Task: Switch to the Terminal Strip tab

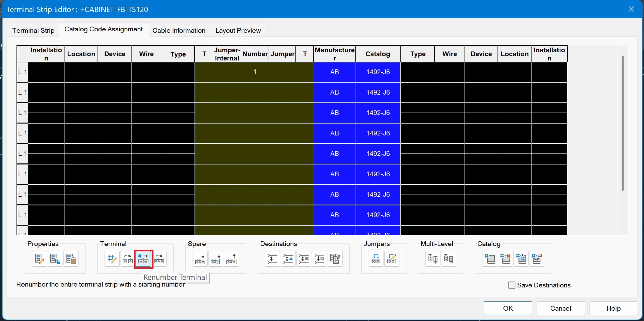Action: point(33,31)
